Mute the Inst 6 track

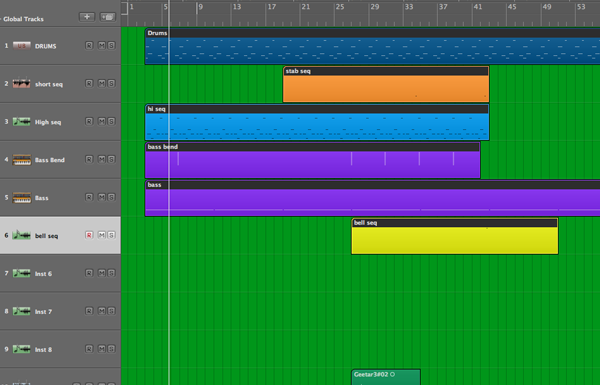click(x=101, y=273)
